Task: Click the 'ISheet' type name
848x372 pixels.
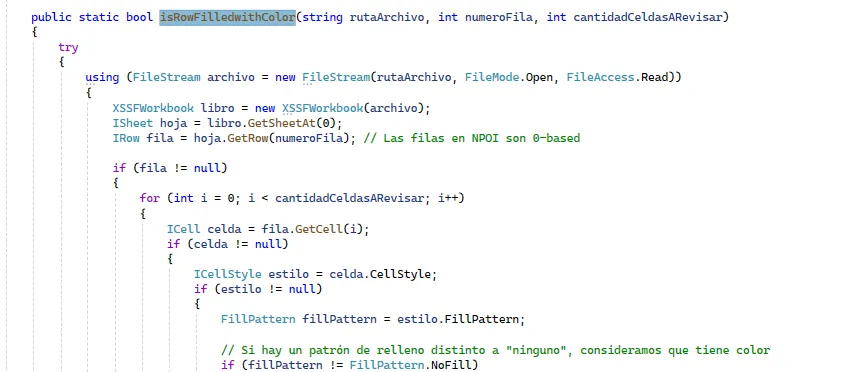Action: (133, 123)
